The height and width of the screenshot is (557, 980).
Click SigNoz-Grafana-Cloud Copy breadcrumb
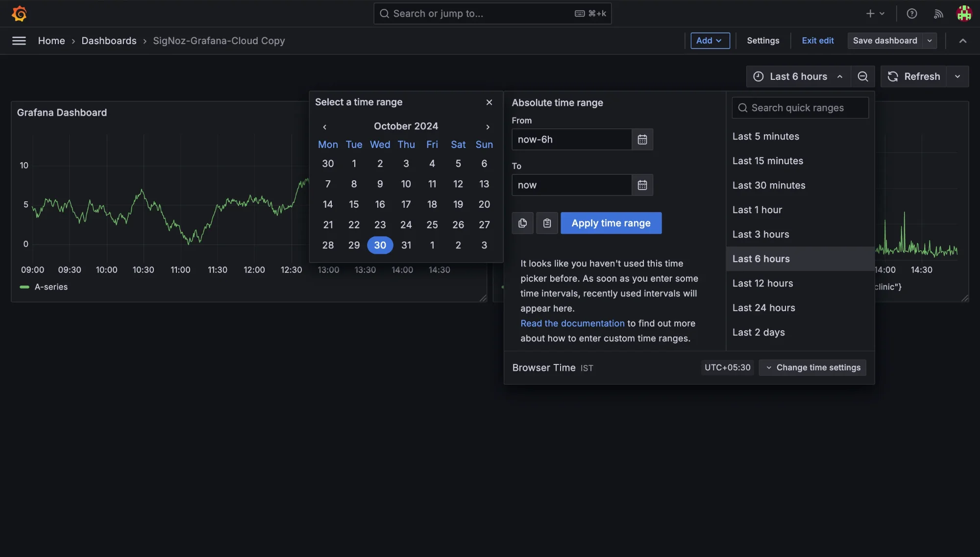coord(219,41)
